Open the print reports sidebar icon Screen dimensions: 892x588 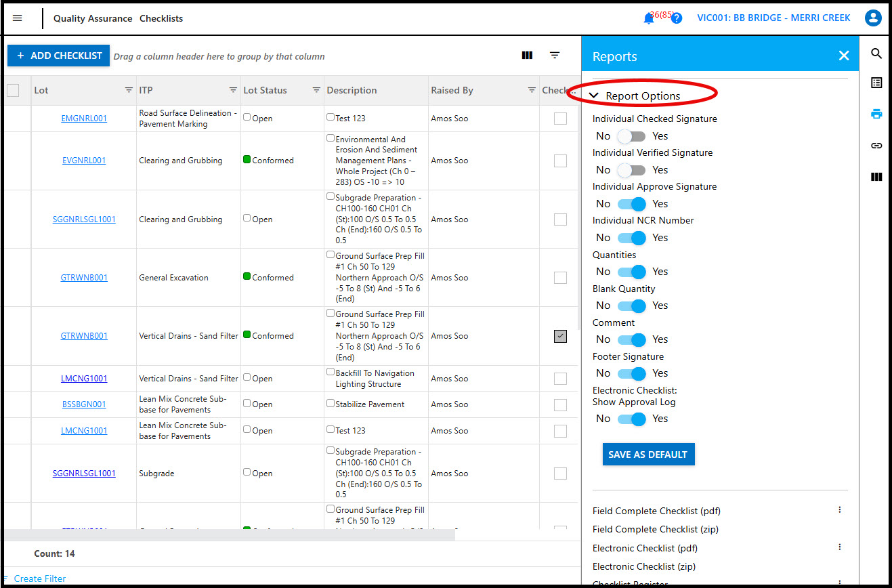[x=876, y=114]
